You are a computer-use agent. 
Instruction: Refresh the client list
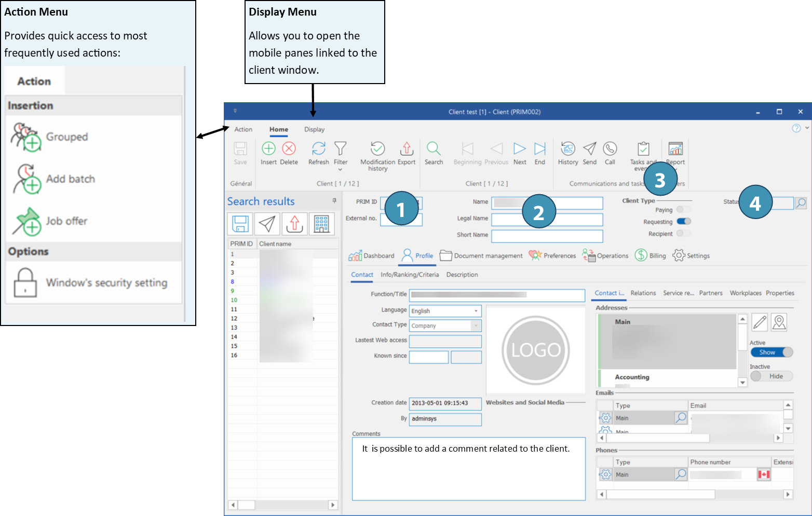(x=318, y=149)
